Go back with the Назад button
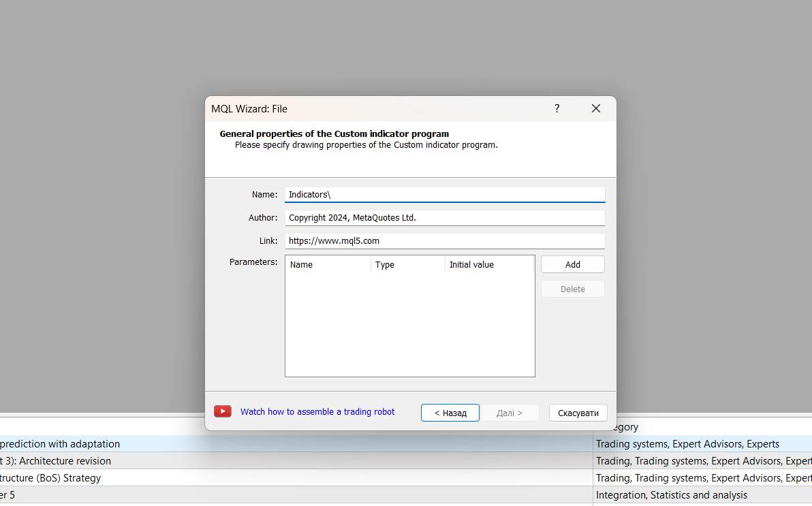Viewport: 812px width, 506px height. click(x=450, y=413)
